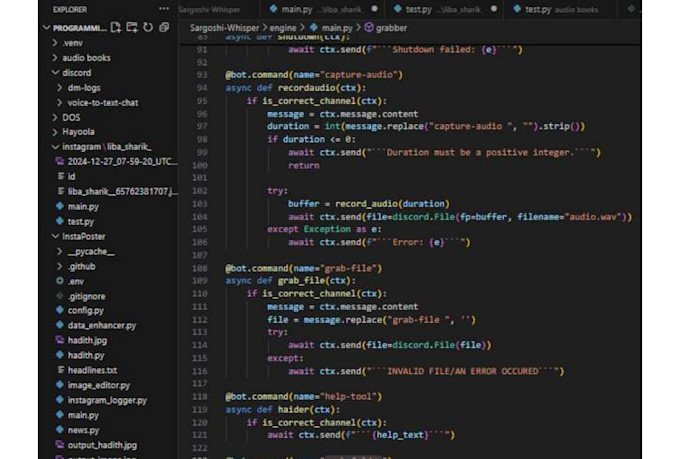Click Python icon beside config.py
680x459 pixels.
click(x=60, y=310)
